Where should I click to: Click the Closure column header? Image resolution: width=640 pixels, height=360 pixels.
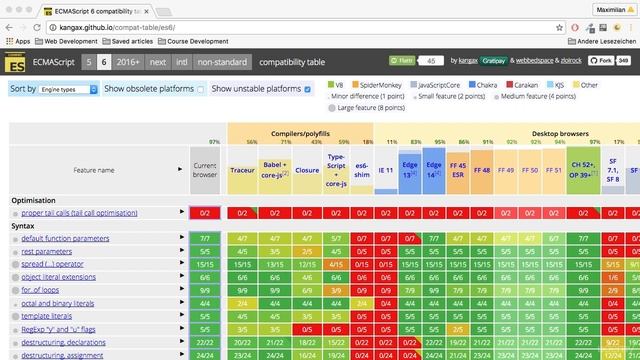[307, 170]
